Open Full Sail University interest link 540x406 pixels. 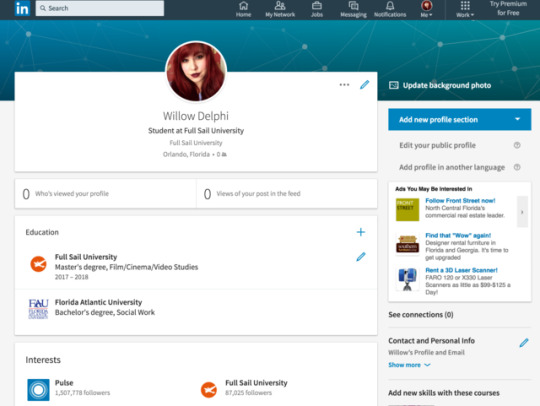tap(256, 383)
